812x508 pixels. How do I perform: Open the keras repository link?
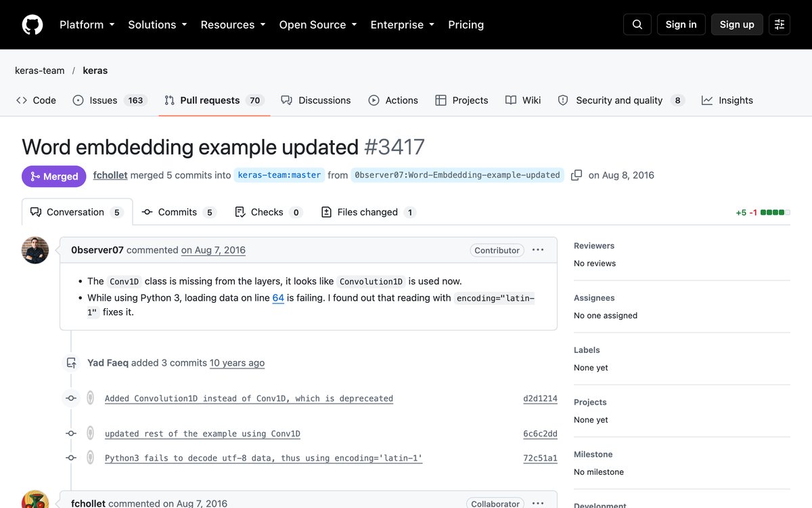95,70
